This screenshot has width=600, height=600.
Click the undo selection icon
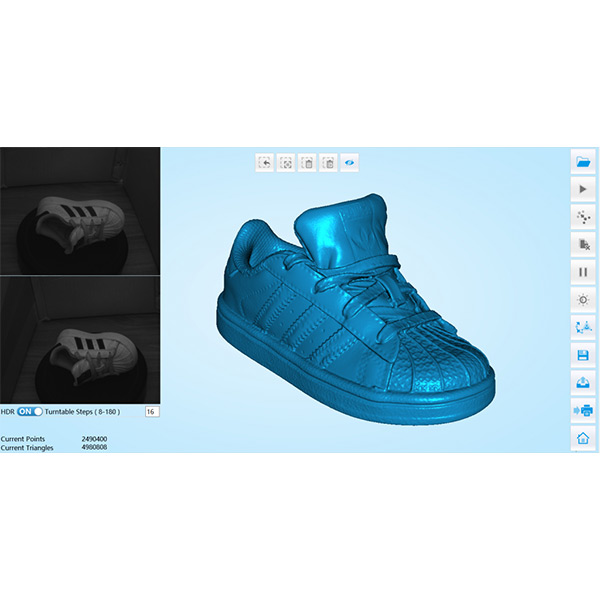point(264,163)
